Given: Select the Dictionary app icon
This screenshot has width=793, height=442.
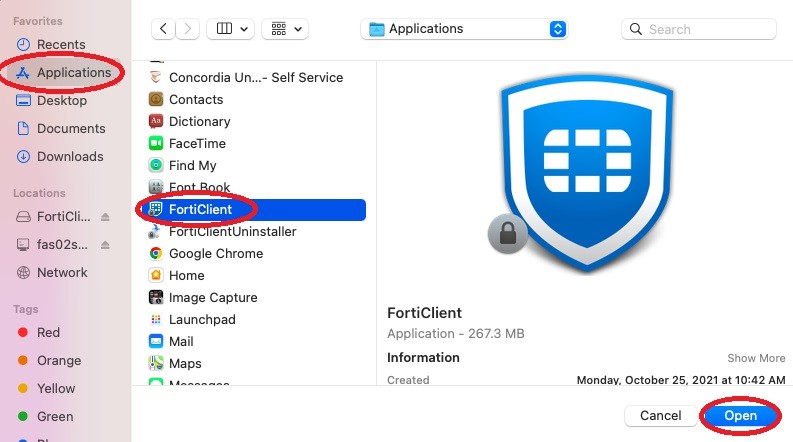Looking at the screenshot, I should [156, 121].
